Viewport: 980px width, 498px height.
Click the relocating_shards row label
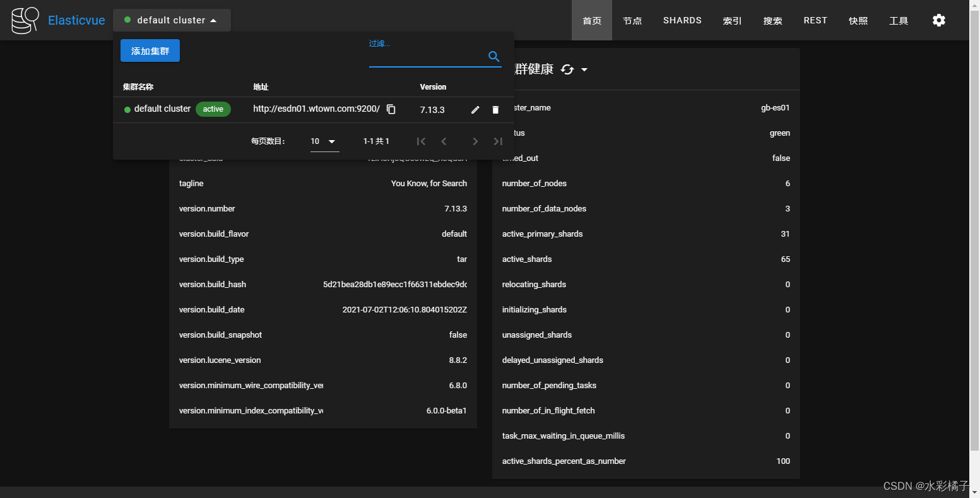[x=534, y=284]
